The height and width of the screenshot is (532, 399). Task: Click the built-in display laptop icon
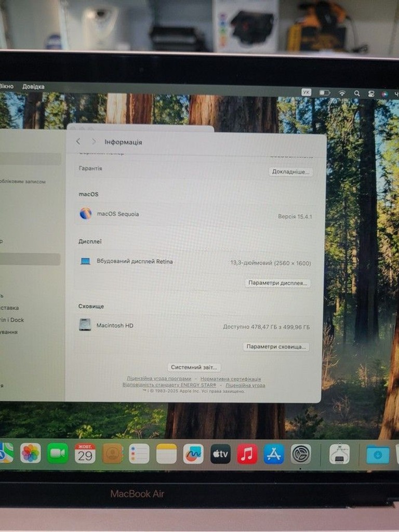(x=85, y=261)
